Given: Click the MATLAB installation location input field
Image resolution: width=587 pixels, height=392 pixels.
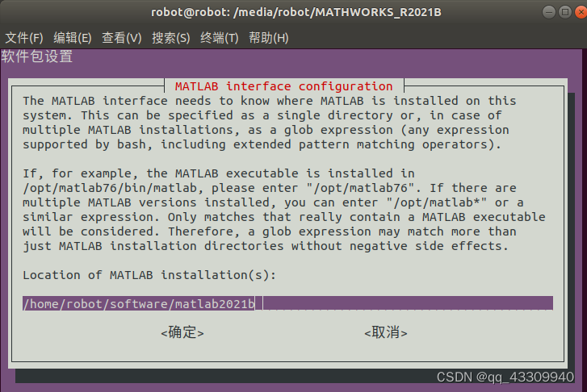Looking at the screenshot, I should (x=287, y=303).
